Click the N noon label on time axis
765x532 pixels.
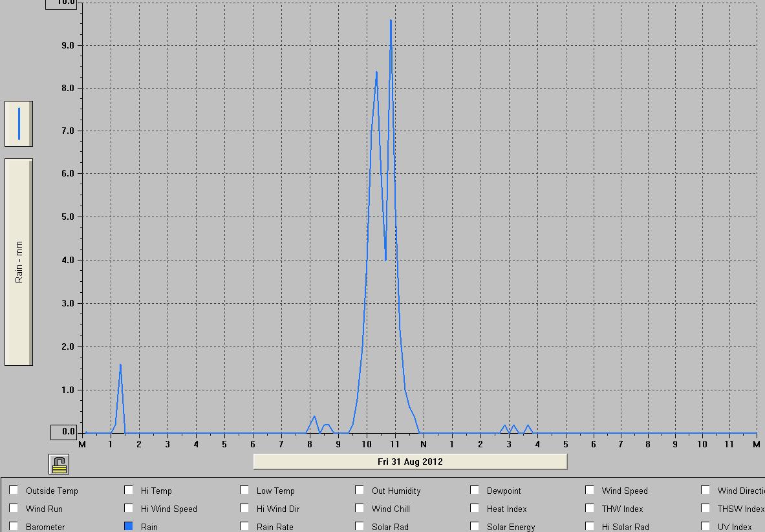424,444
